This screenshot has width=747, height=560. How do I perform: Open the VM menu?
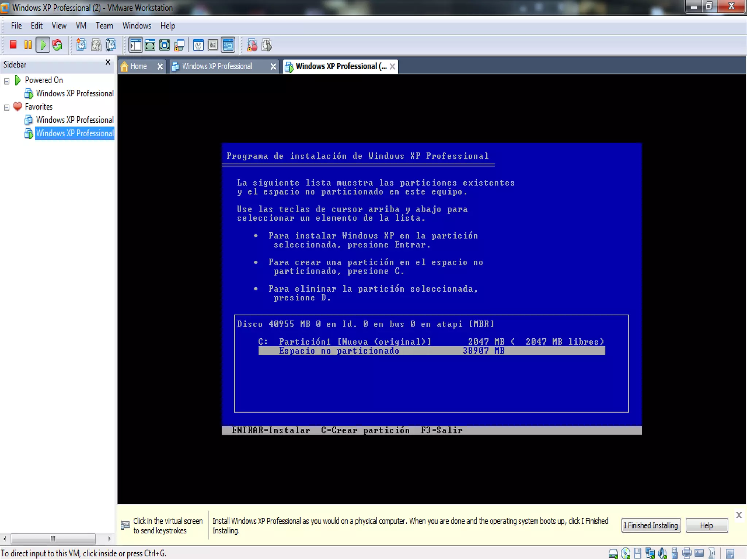click(81, 26)
